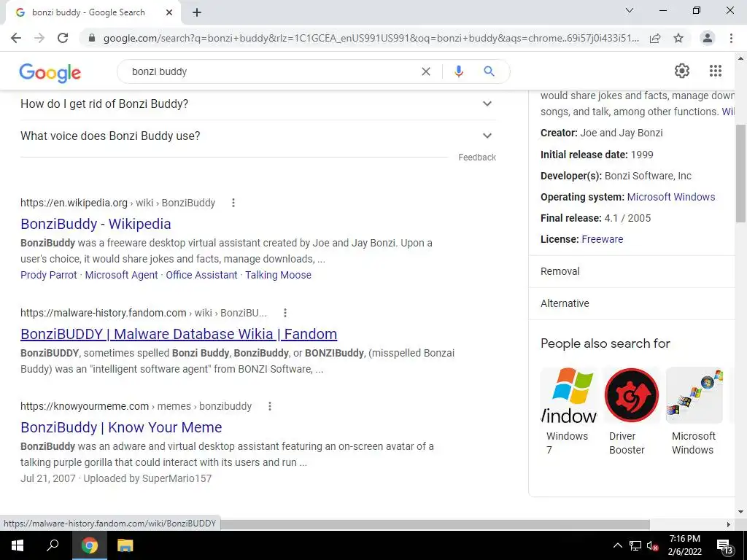
Task: Open the Google apps grid
Action: (x=715, y=71)
